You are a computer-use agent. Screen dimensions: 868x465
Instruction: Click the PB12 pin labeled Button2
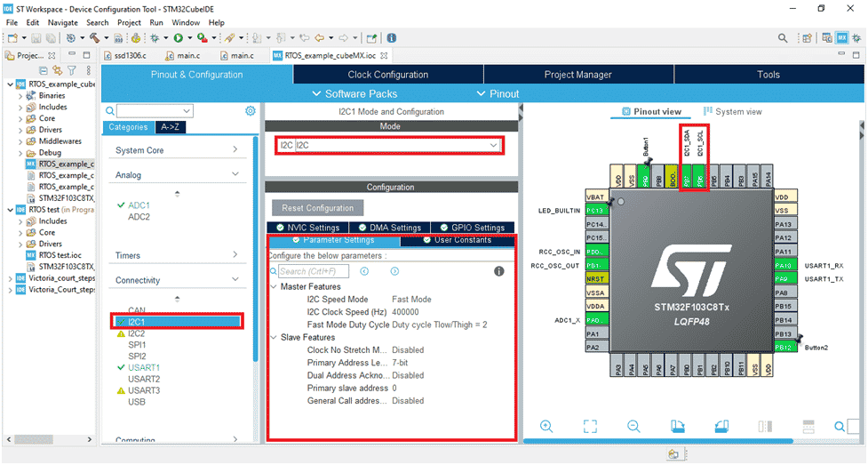click(786, 348)
